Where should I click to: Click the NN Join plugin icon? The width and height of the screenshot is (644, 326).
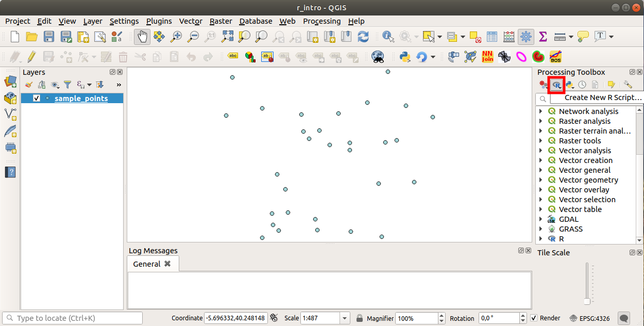click(x=487, y=57)
